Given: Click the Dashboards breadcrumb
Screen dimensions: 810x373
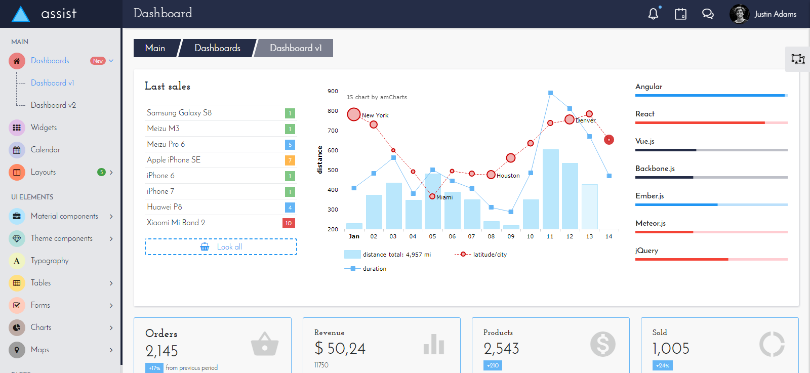Looking at the screenshot, I should (217, 48).
